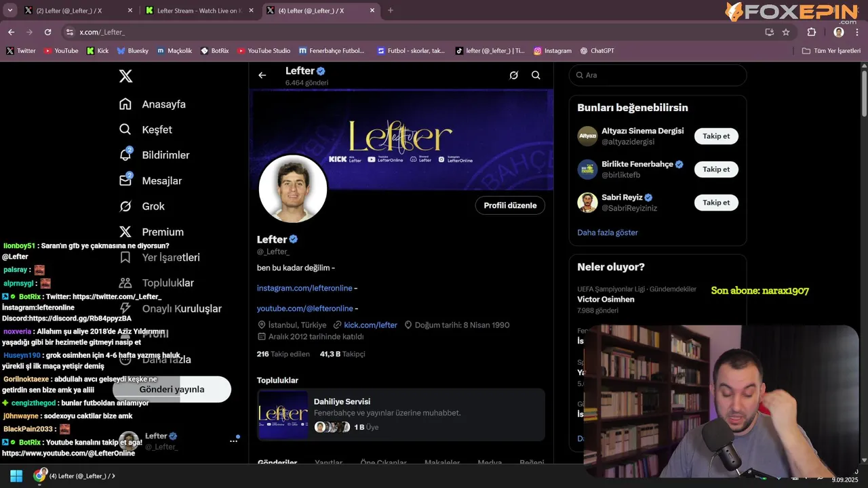868x488 pixels.
Task: Open the BotRix bookmark
Action: 215,51
